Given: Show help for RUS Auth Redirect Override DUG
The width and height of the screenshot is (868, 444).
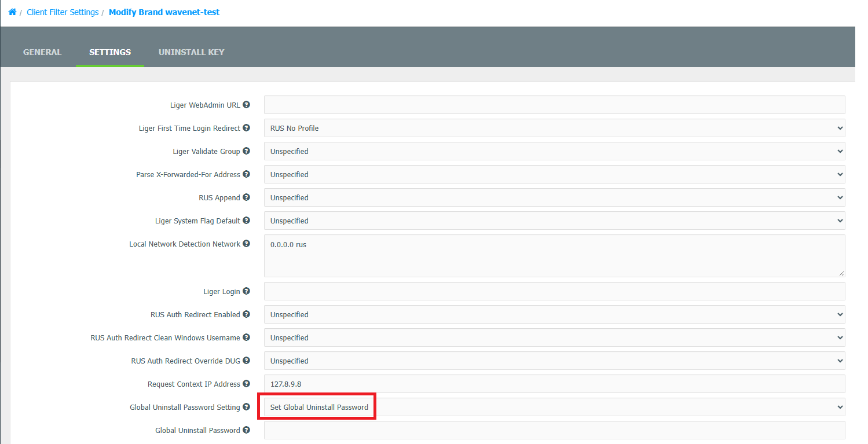Looking at the screenshot, I should tap(246, 361).
